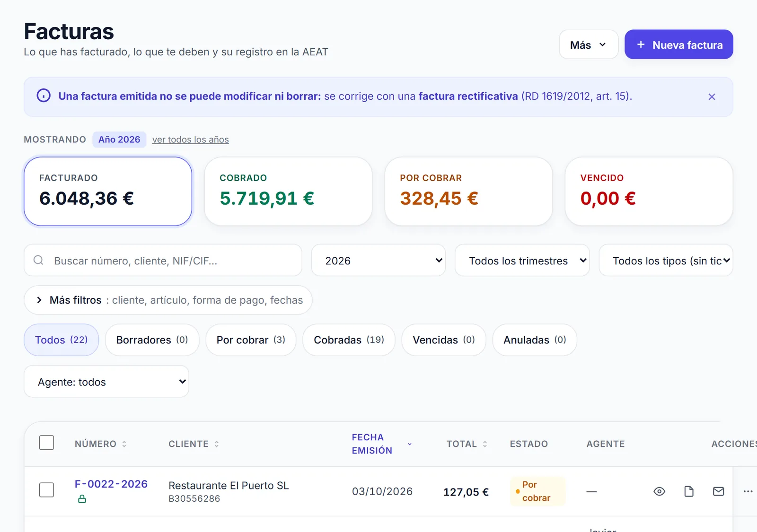The image size is (757, 532).
Task: Switch to Anuladas (0) tab
Action: (x=535, y=340)
